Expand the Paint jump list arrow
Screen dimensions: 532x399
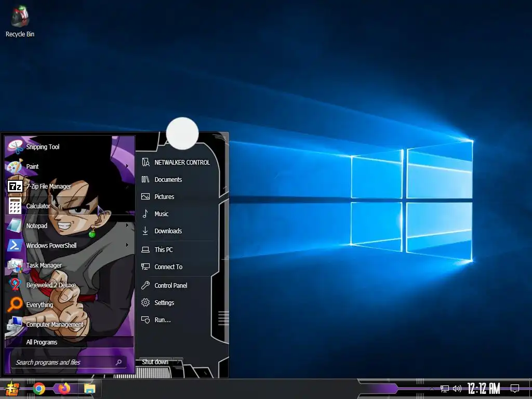(127, 166)
